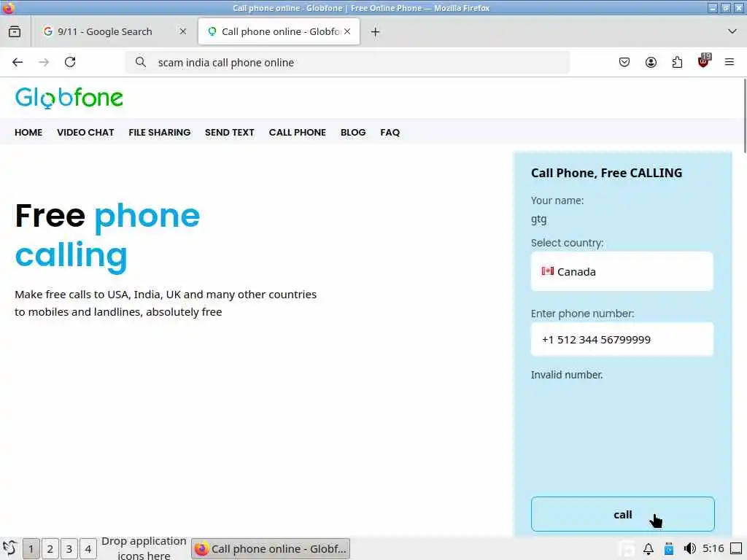747x560 pixels.
Task: Switch to workspace 2
Action: coord(50,548)
